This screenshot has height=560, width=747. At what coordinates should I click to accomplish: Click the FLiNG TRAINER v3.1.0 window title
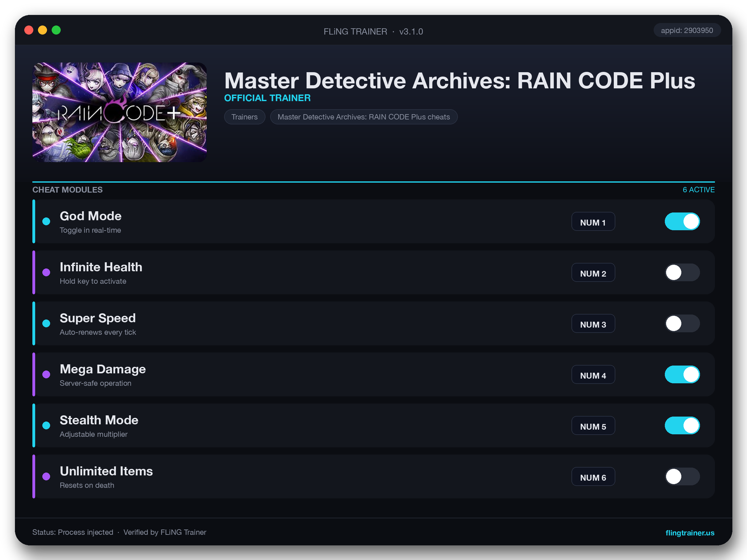(x=373, y=31)
